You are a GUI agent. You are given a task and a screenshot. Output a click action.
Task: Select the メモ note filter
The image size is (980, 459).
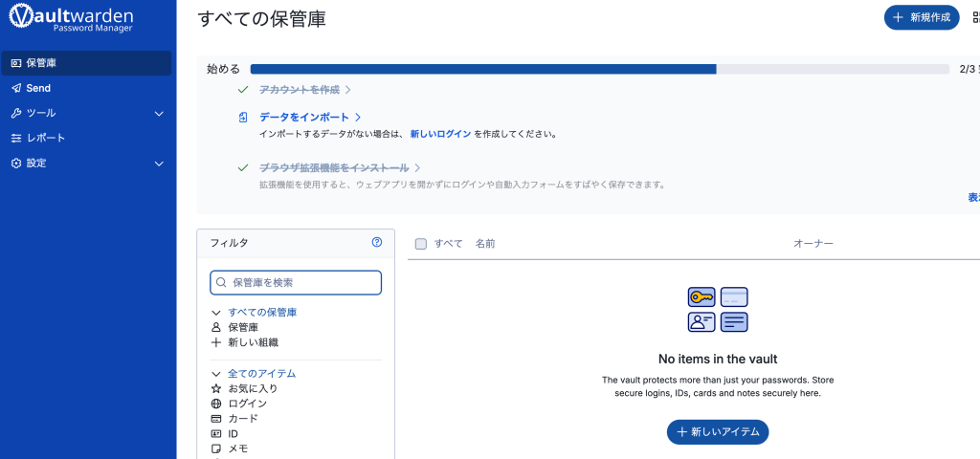point(237,448)
